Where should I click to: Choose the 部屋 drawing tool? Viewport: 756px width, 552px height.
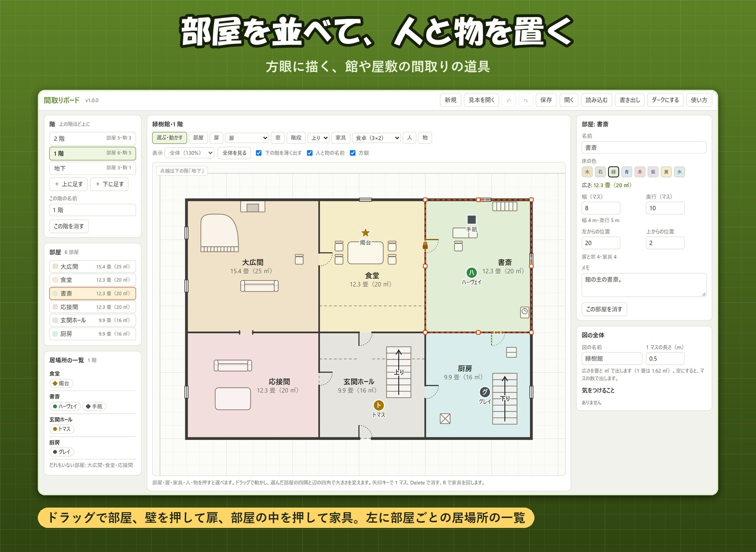click(198, 138)
